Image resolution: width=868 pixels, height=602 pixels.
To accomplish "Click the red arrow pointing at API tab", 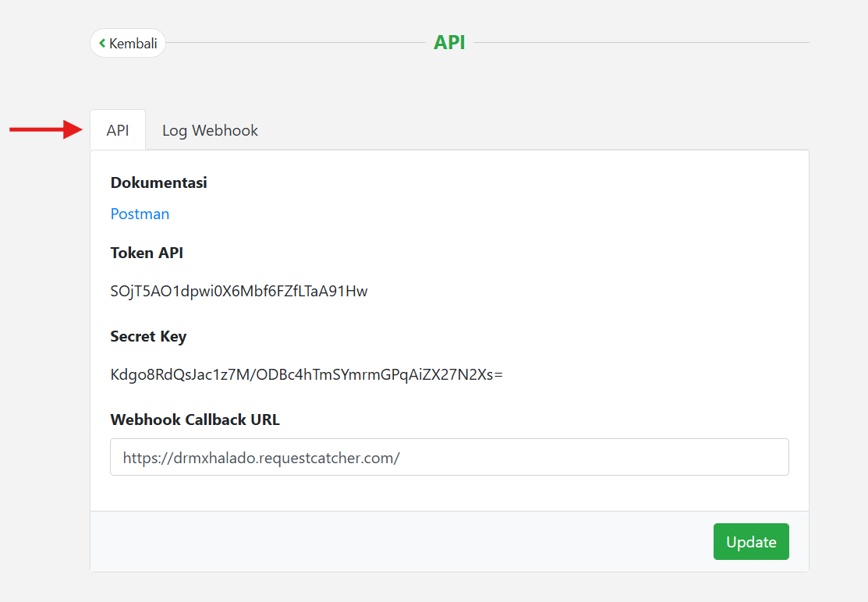I will pyautogui.click(x=47, y=129).
